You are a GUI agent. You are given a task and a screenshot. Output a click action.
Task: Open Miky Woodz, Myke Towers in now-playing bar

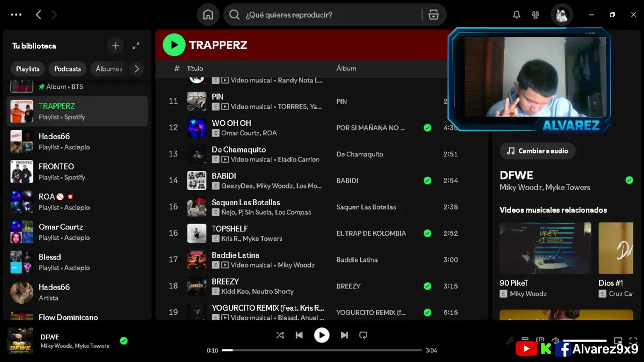(75, 346)
